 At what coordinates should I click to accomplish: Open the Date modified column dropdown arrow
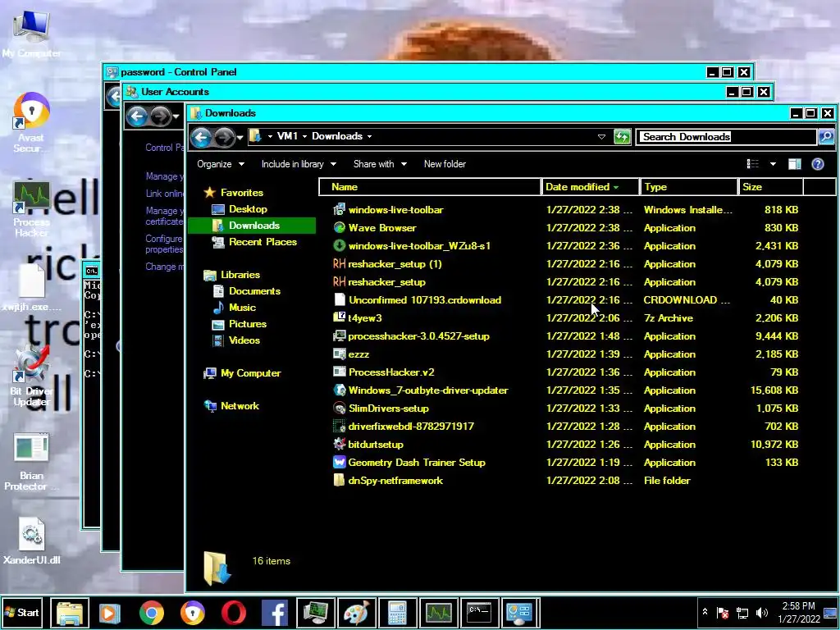[616, 187]
